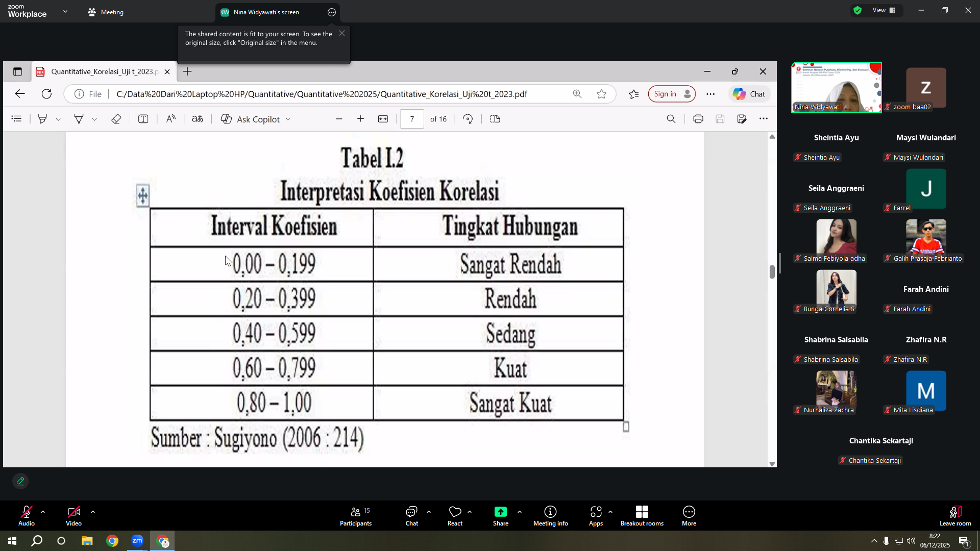Unmute audio in Zoom
This screenshot has width=980, height=551.
[x=27, y=516]
